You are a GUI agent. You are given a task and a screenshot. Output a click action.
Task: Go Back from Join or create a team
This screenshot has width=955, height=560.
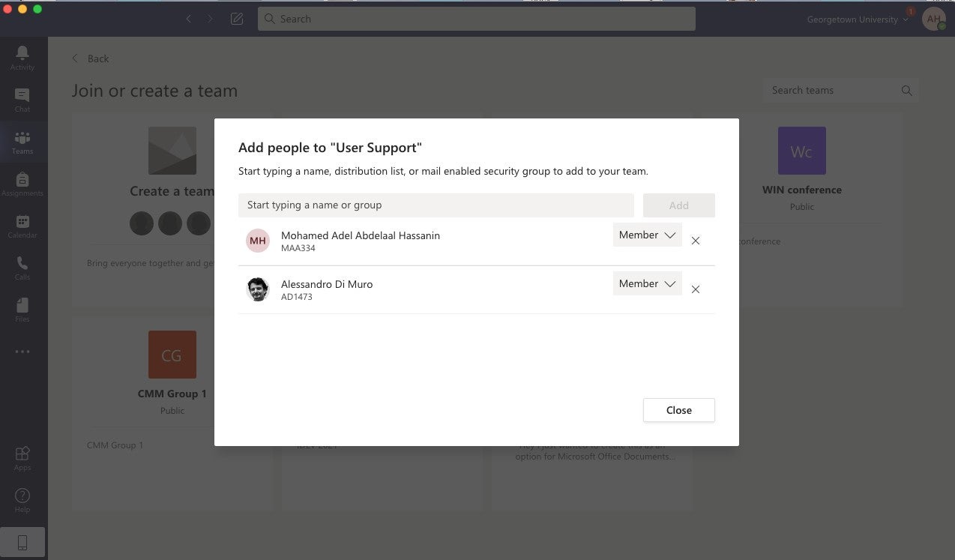(90, 58)
